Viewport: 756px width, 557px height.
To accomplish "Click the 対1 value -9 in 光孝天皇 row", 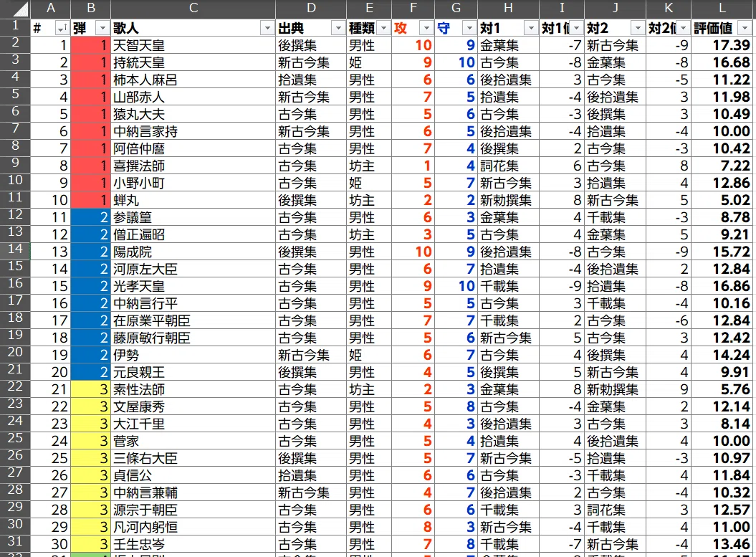I will pyautogui.click(x=562, y=287).
